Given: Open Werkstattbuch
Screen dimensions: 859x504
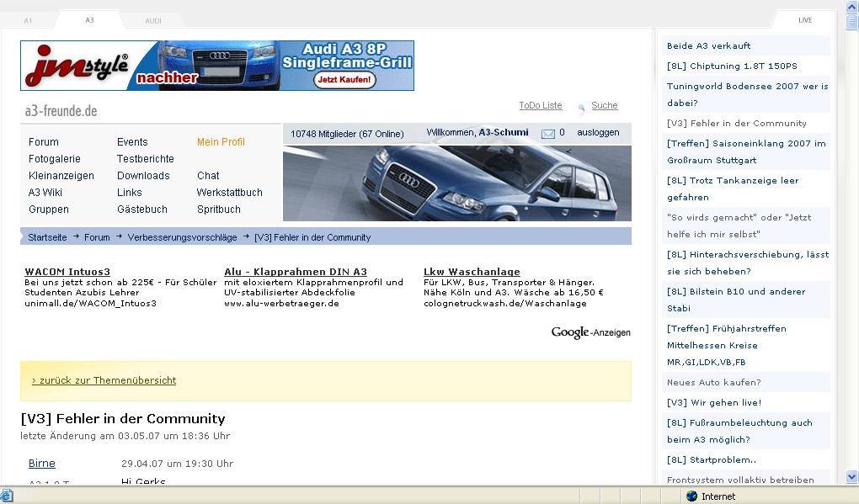Looking at the screenshot, I should pos(230,193).
